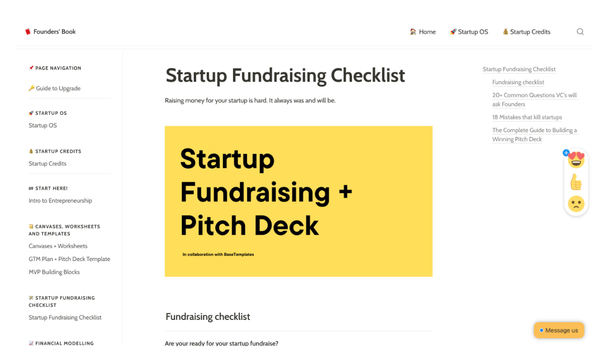Click the blue plus badge on reactions
The height and width of the screenshot is (364, 609).
pyautogui.click(x=566, y=153)
